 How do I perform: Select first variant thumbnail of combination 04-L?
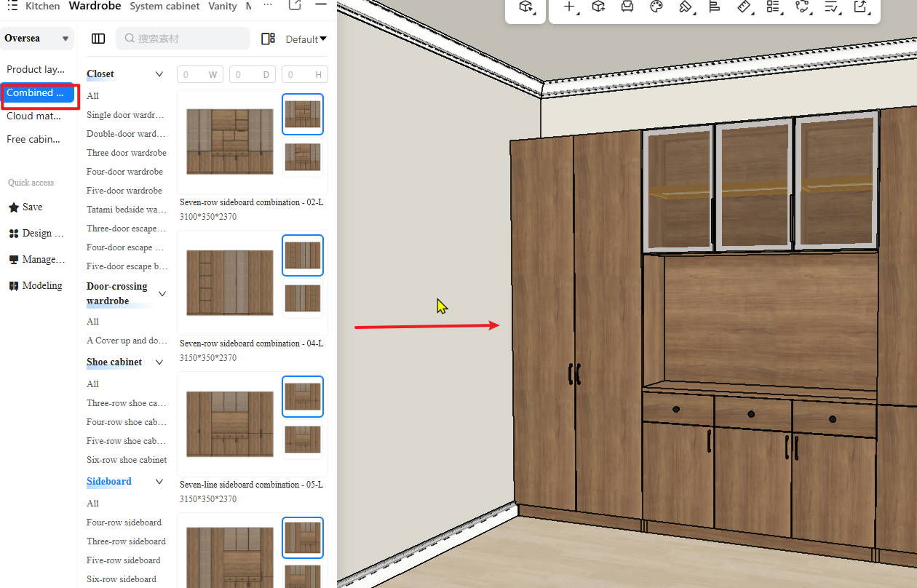tap(303, 255)
